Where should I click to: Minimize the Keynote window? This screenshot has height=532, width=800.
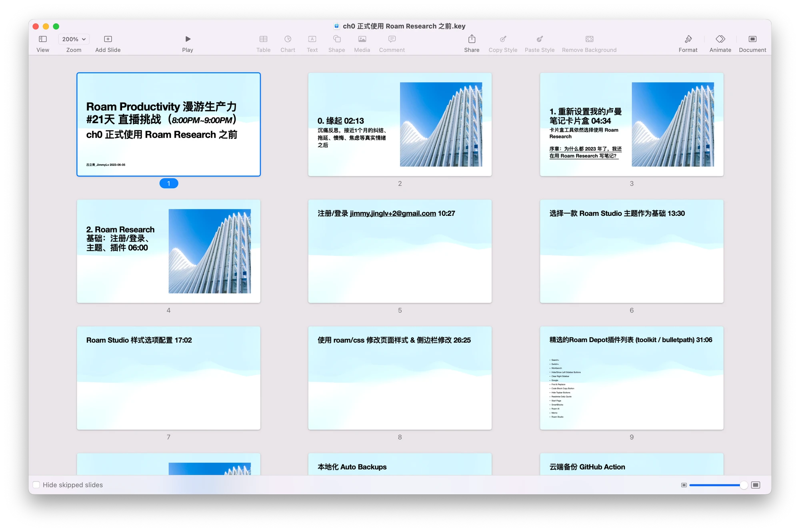coord(46,26)
